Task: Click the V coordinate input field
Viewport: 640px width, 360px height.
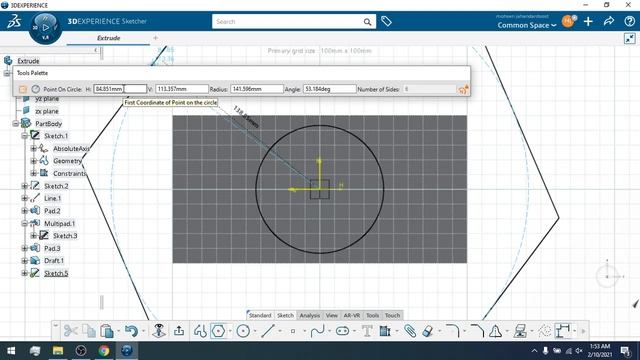Action: pyautogui.click(x=182, y=89)
